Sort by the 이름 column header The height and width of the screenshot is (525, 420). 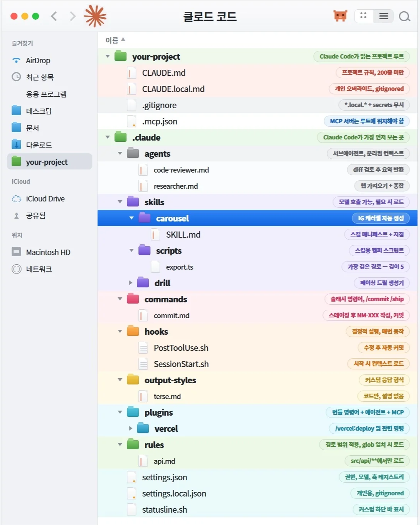(x=115, y=40)
